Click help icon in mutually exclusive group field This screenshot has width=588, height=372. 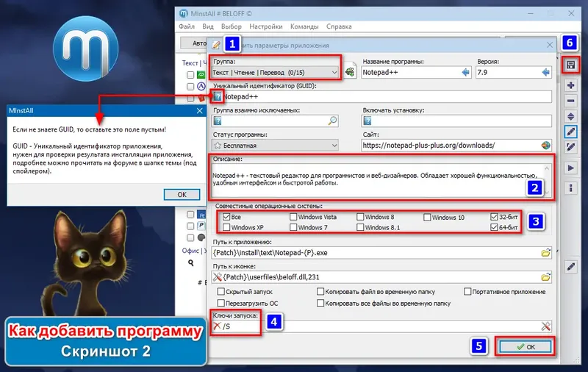click(x=218, y=121)
